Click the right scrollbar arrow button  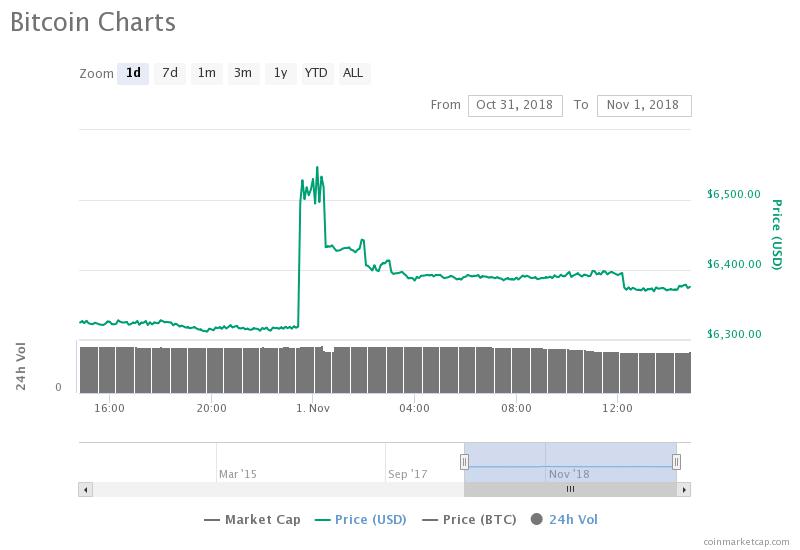click(684, 490)
